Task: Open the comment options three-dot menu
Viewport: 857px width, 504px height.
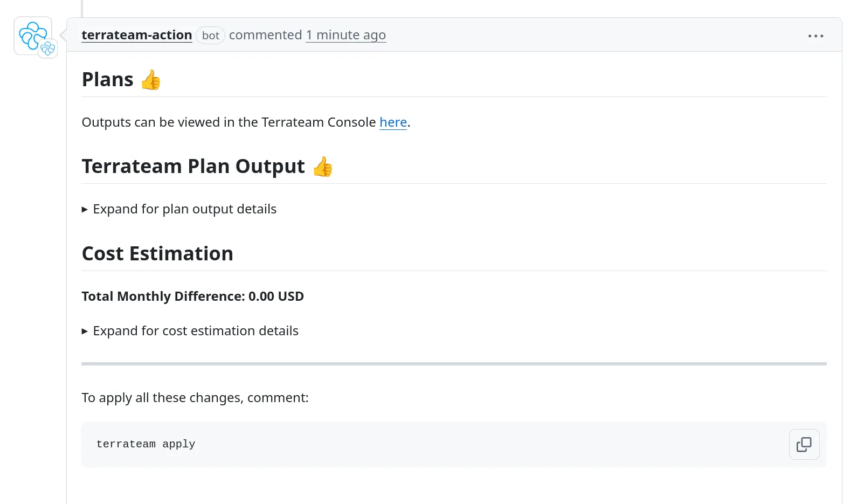Action: click(x=815, y=36)
